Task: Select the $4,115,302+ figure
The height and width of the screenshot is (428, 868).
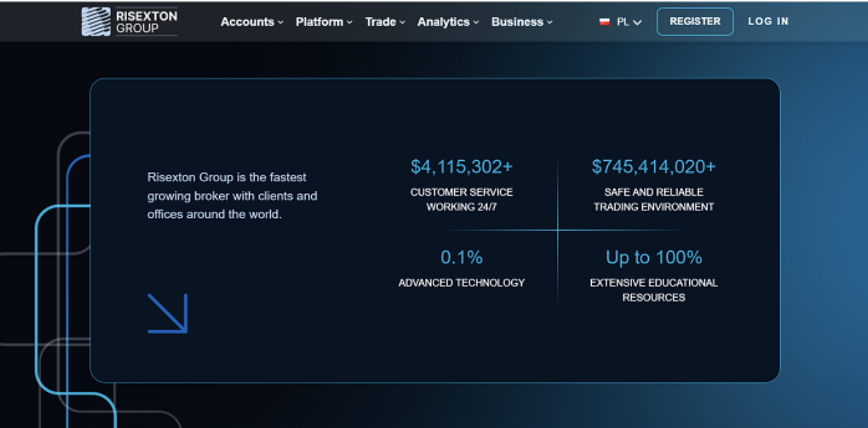Action: click(461, 167)
